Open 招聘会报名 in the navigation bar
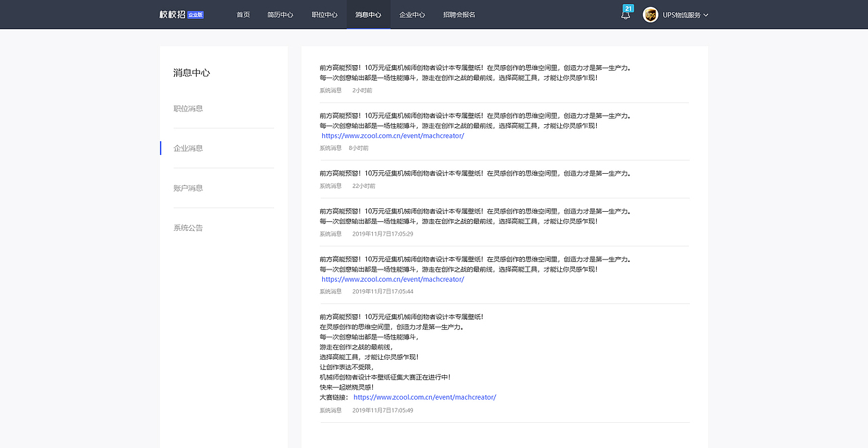 pos(460,14)
